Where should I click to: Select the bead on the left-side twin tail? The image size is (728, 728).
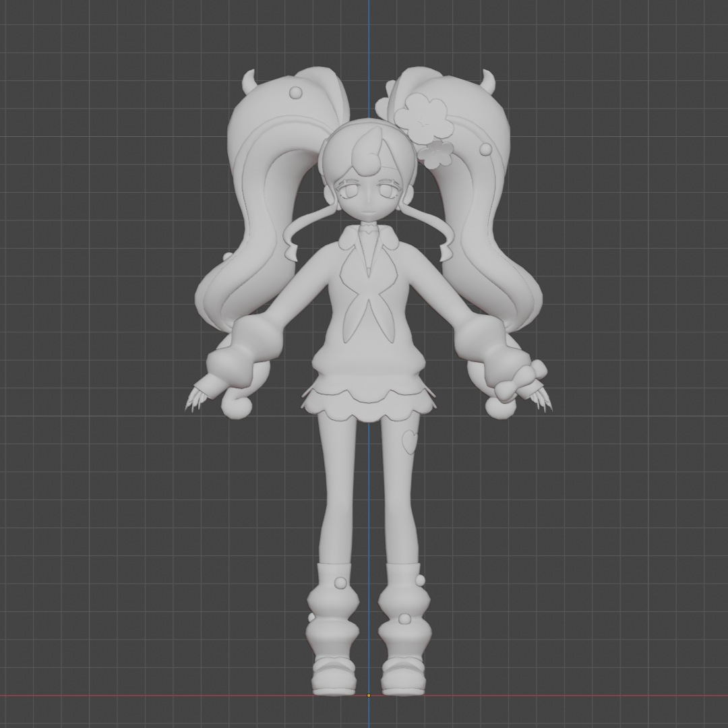pyautogui.click(x=295, y=92)
